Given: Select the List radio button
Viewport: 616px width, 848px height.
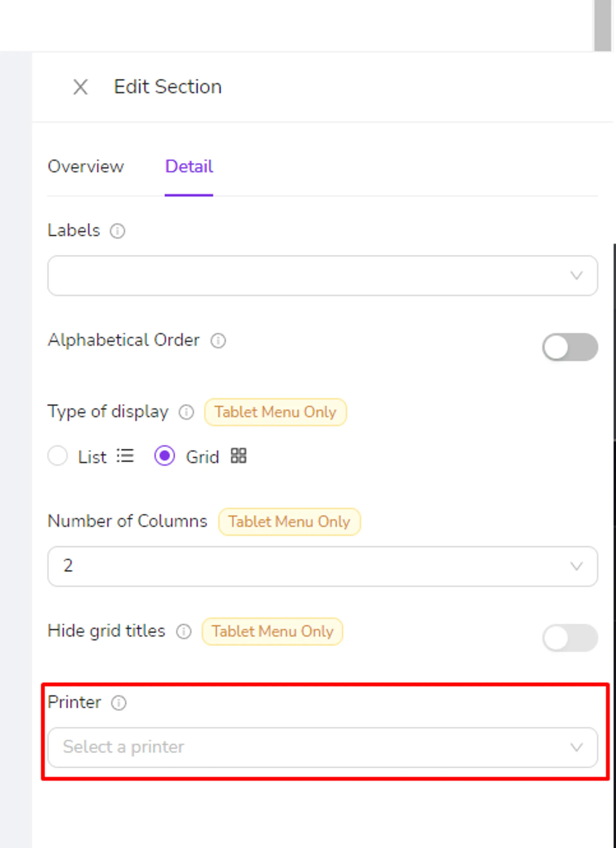Looking at the screenshot, I should (x=57, y=456).
